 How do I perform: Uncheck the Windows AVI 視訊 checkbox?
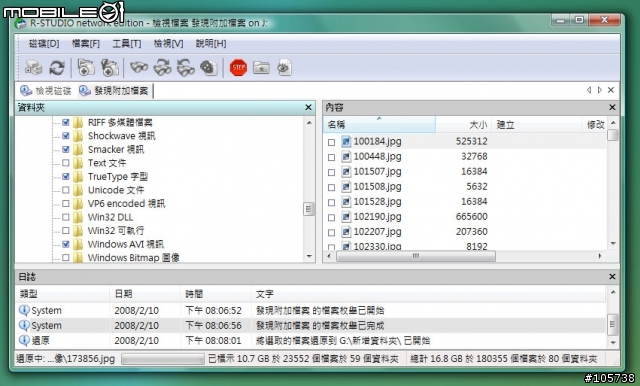click(66, 244)
